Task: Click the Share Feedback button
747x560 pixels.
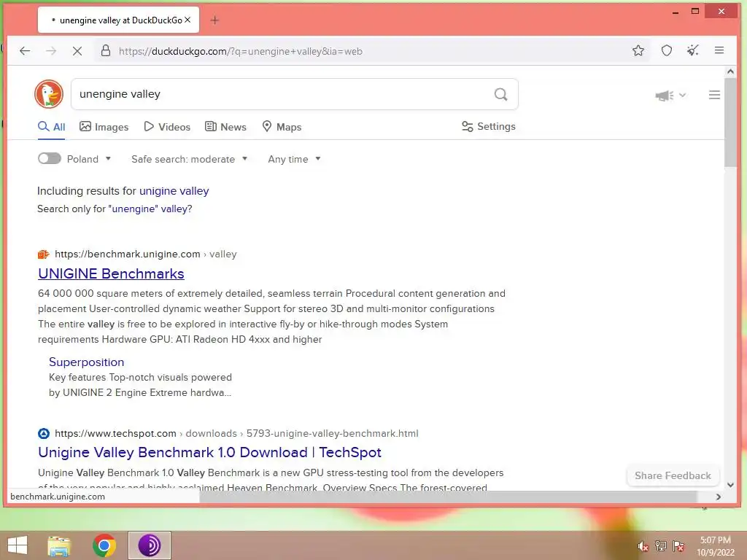Action: [673, 475]
